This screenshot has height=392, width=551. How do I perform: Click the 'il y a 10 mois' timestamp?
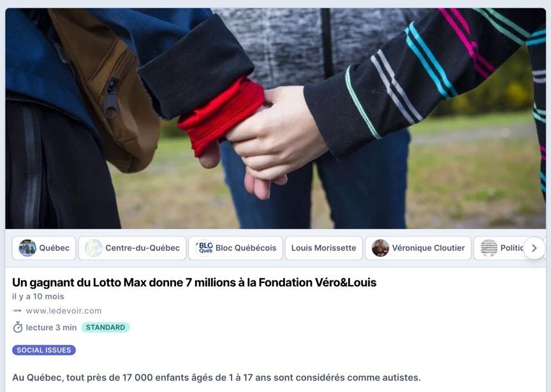(38, 296)
